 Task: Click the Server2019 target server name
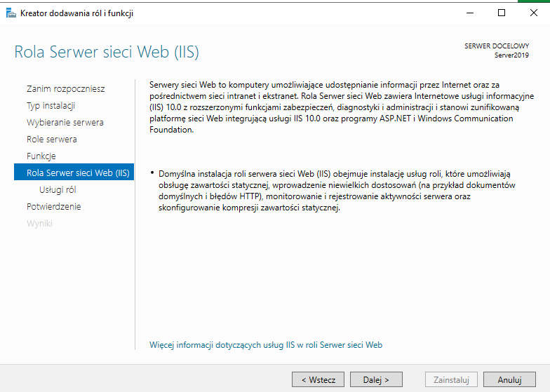click(511, 55)
